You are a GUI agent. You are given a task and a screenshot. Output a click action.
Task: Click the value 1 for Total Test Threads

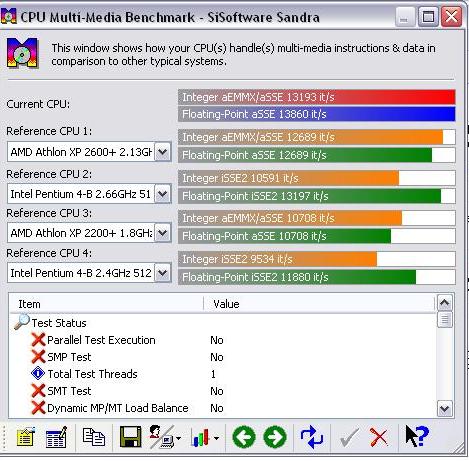[213, 374]
